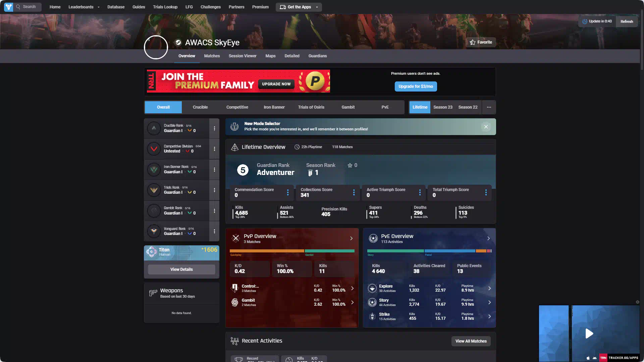Click the Destiny Tracker logo icon
This screenshot has width=644, height=362.
click(x=8, y=7)
